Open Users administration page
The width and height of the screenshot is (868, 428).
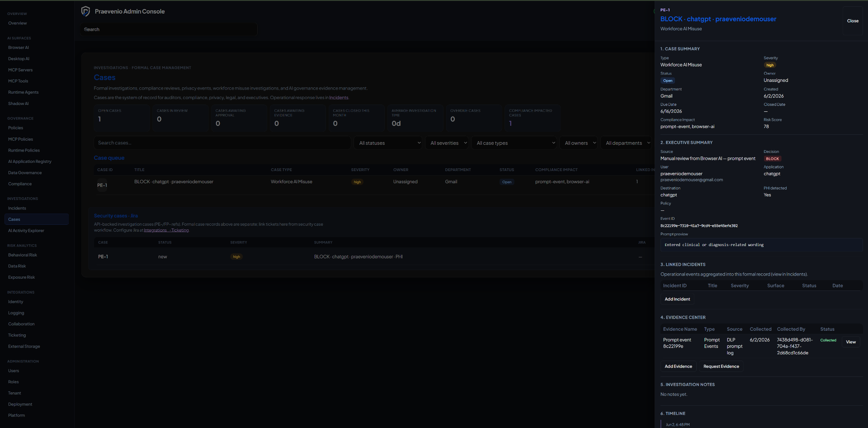(14, 371)
